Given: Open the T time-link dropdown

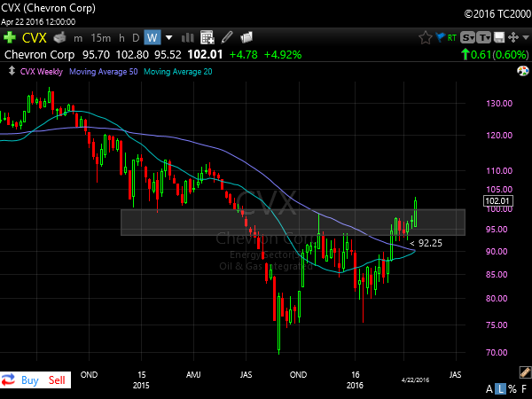Looking at the screenshot, I should coord(483,37).
